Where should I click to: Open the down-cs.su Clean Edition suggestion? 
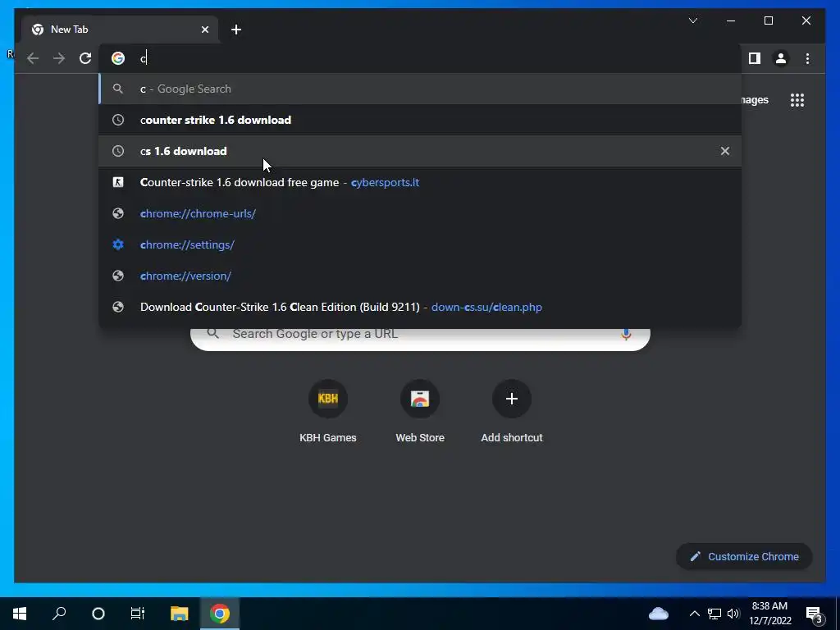[x=421, y=307]
